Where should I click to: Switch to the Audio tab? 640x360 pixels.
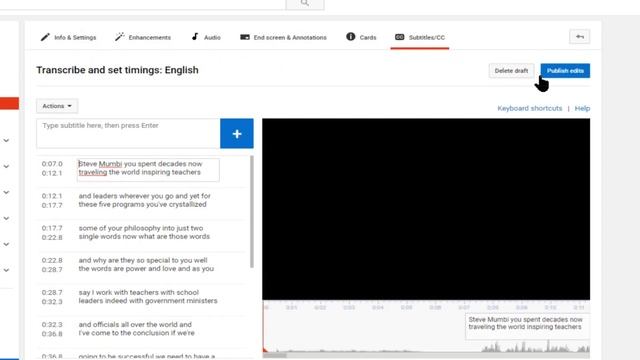[206, 37]
